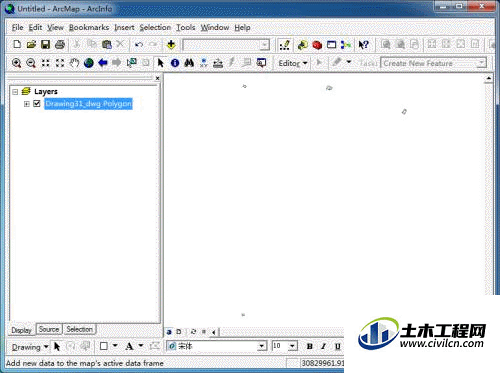500x373 pixels.
Task: Choose the New Rectangle drawing tool
Action: pyautogui.click(x=104, y=347)
